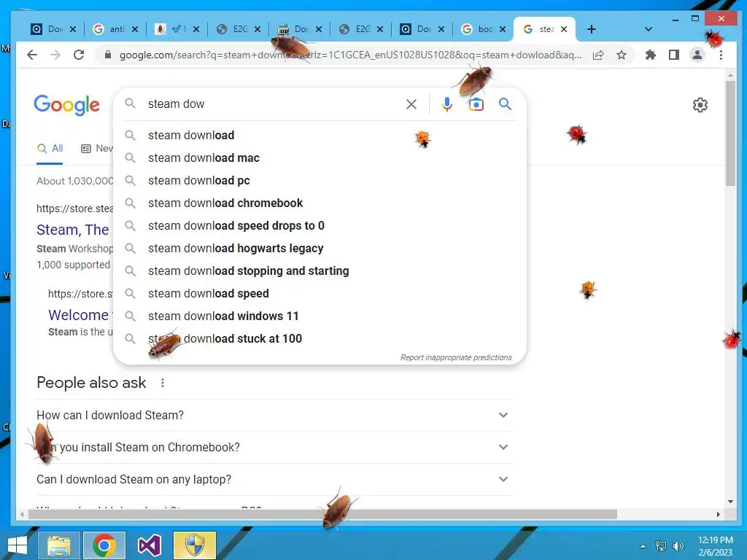Open the "Steam, The" search result
747x560 pixels.
coord(73,230)
